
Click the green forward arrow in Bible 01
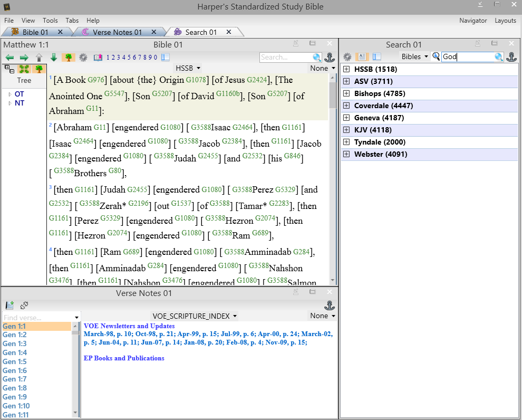(x=24, y=58)
